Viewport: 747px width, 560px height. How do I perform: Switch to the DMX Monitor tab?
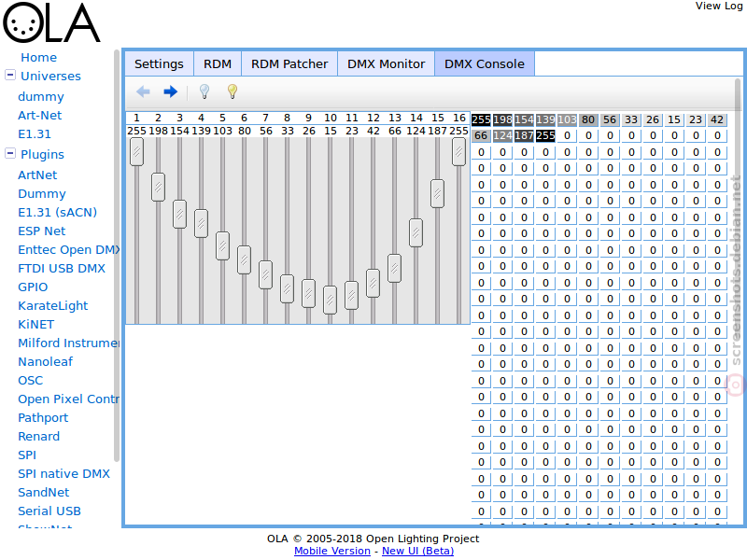coord(386,63)
